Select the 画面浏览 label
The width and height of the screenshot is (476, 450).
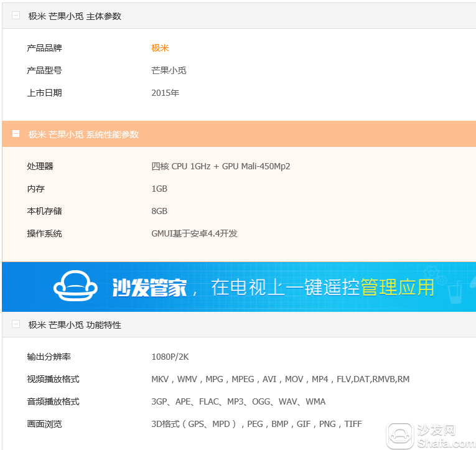point(44,424)
